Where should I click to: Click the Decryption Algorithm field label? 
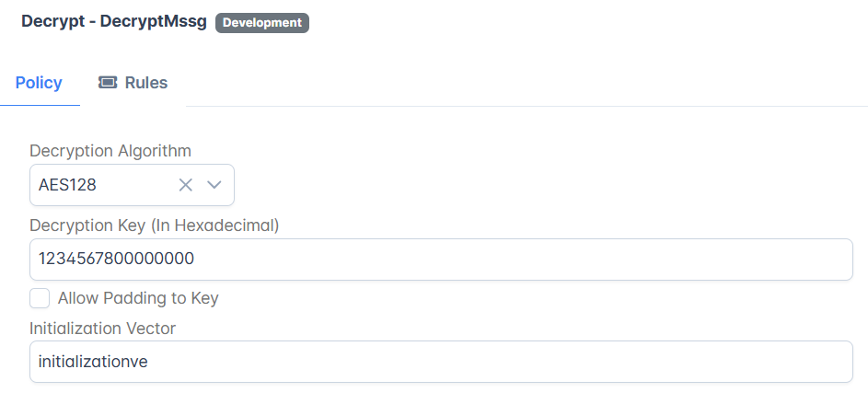tap(110, 151)
